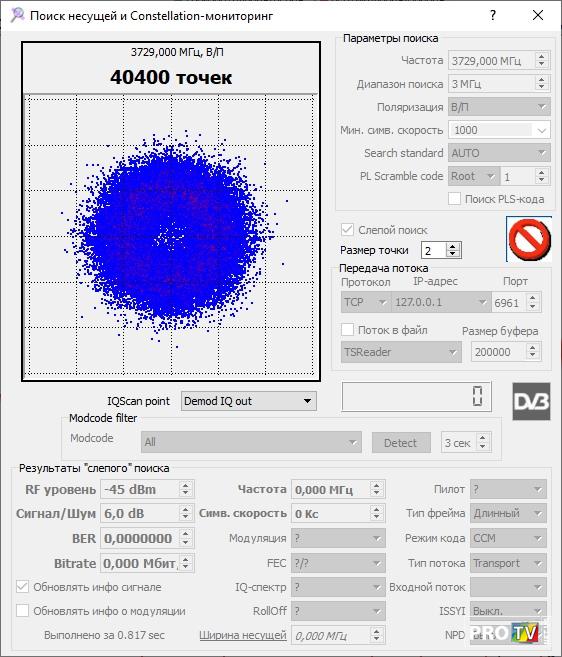This screenshot has height=657, width=562.
Task: Click the Размер точки input field
Action: (x=434, y=251)
